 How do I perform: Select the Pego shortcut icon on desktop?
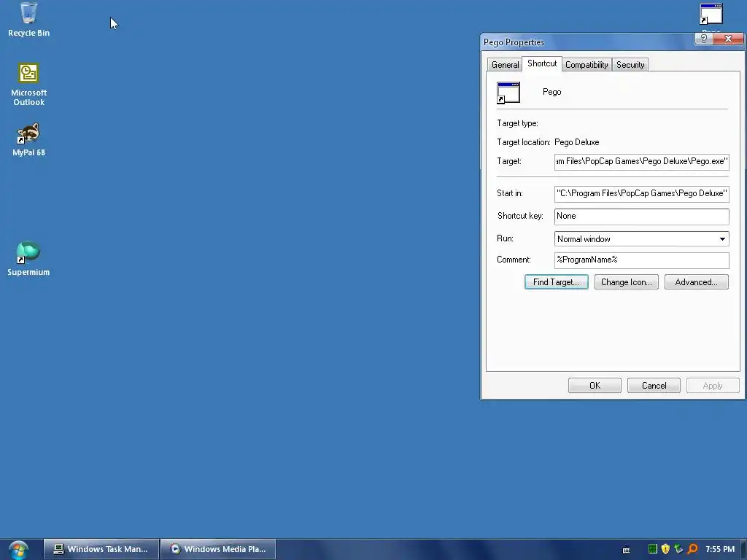tap(711, 15)
